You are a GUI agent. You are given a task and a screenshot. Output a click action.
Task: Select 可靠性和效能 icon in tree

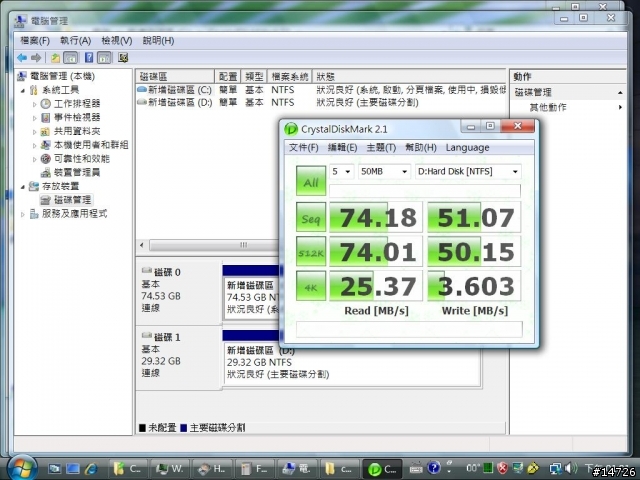[46, 159]
